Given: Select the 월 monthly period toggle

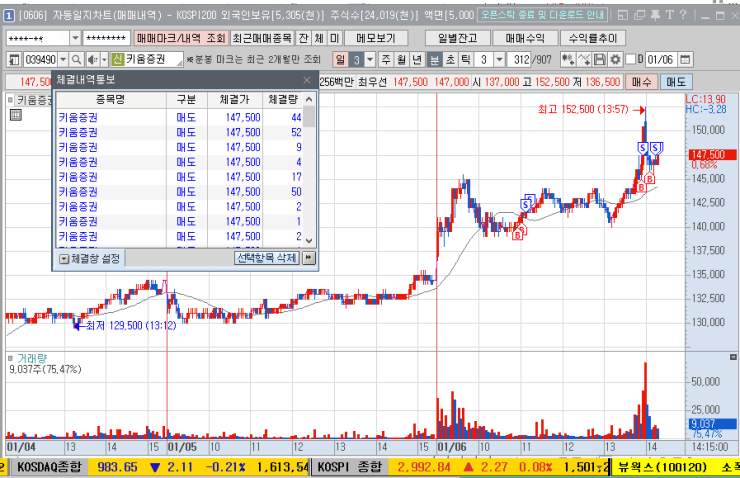Looking at the screenshot, I should coord(402,59).
